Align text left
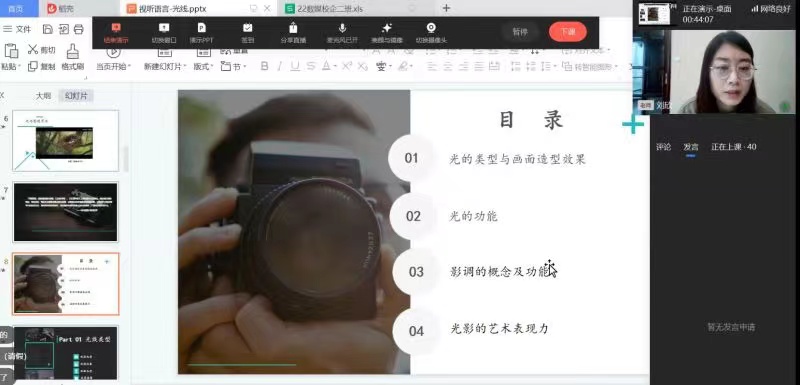Screen dimensions: 800x385 point(432,66)
